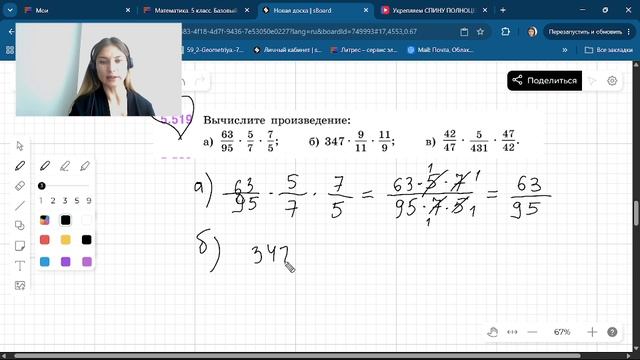Switch to Новая доска sBoard tab
Viewport: 640px width, 360px height.
[315, 10]
